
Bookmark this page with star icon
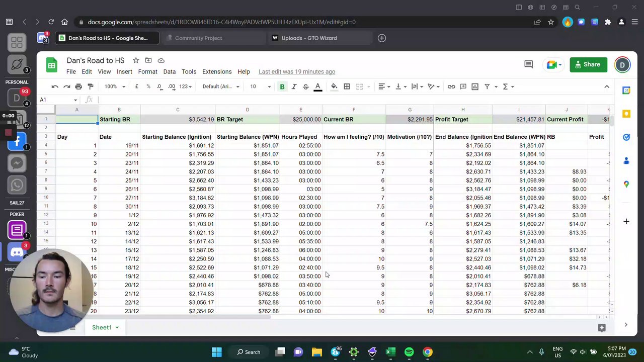click(551, 22)
